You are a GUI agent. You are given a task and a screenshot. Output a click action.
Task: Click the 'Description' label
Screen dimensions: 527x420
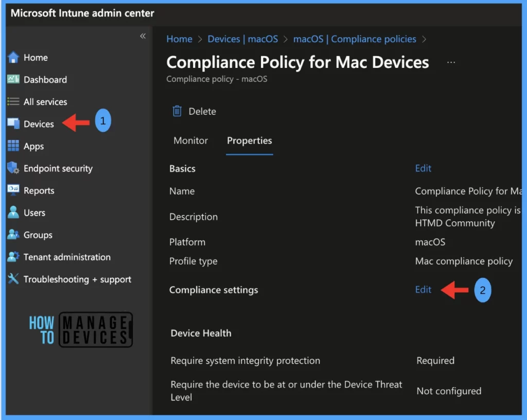(194, 217)
